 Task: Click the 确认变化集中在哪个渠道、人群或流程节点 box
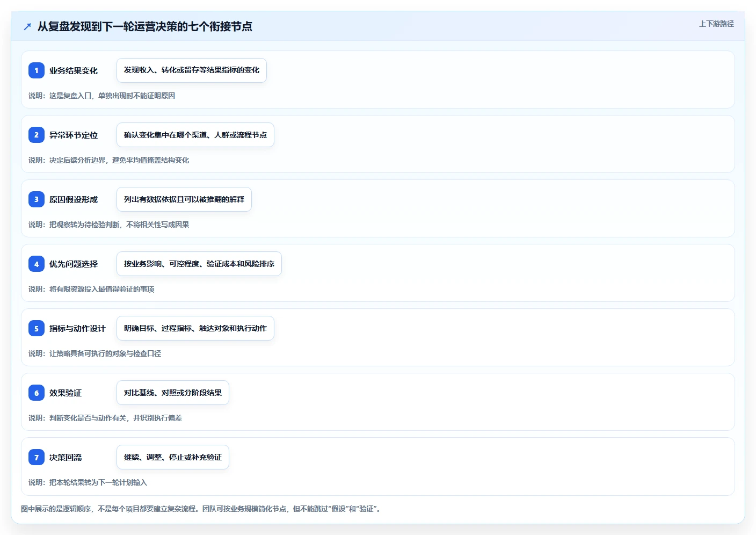click(195, 135)
